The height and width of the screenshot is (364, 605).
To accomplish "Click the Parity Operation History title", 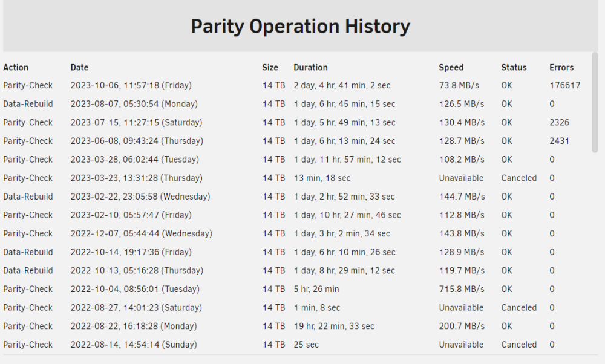I will click(x=300, y=27).
